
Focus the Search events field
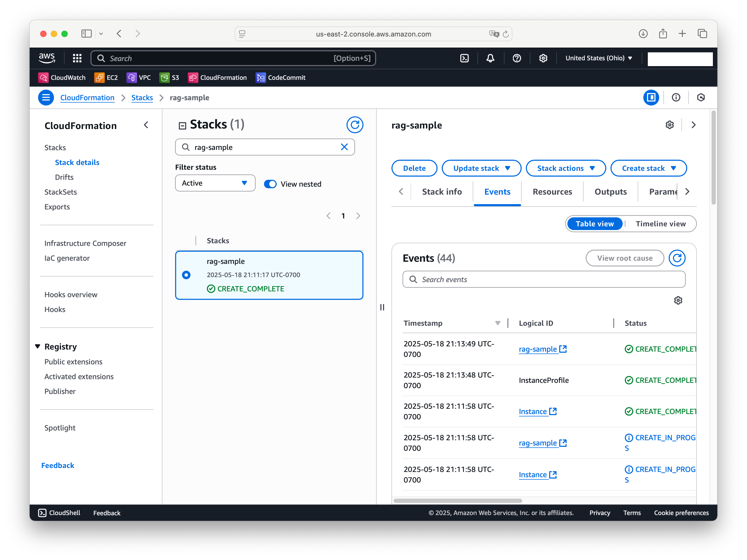tap(544, 279)
